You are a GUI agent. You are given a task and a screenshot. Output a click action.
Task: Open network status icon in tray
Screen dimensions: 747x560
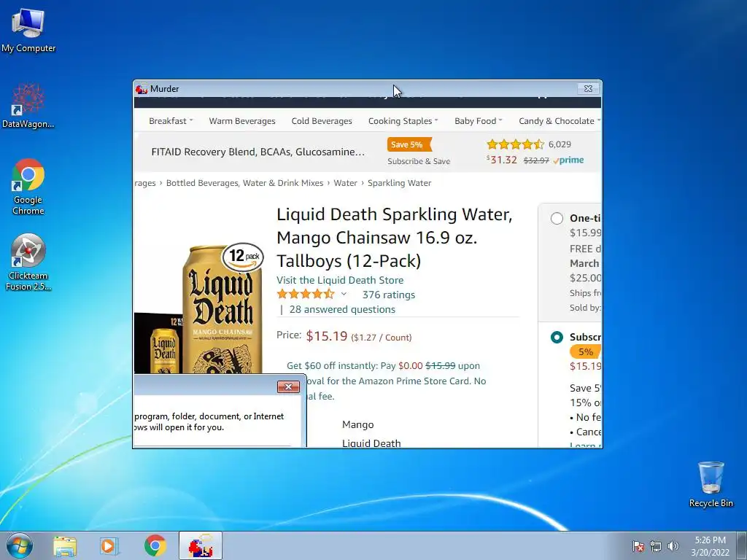[x=656, y=546]
